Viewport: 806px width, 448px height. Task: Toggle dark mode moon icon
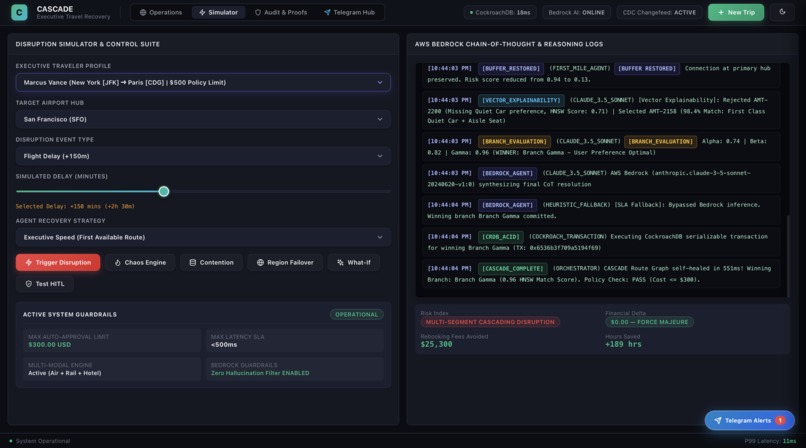tap(782, 12)
